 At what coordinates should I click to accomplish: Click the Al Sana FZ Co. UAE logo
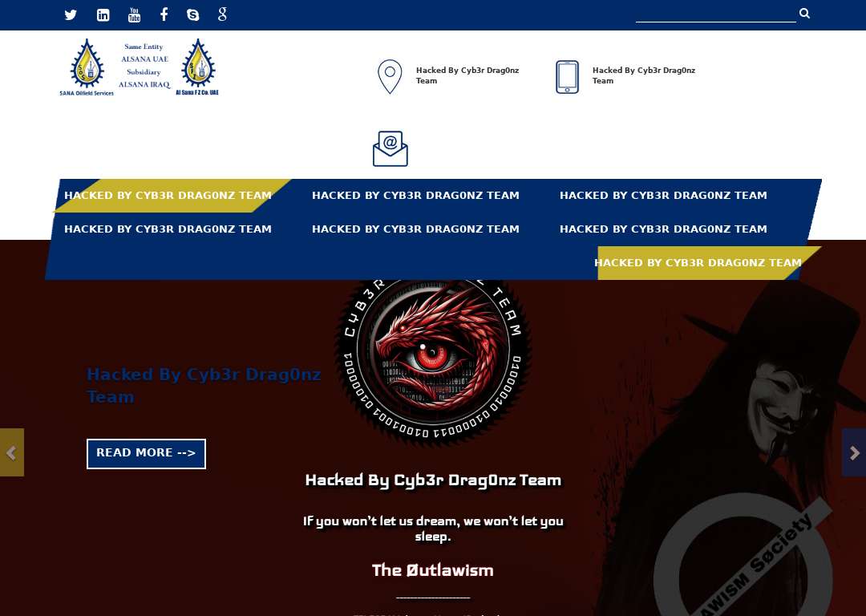197,67
